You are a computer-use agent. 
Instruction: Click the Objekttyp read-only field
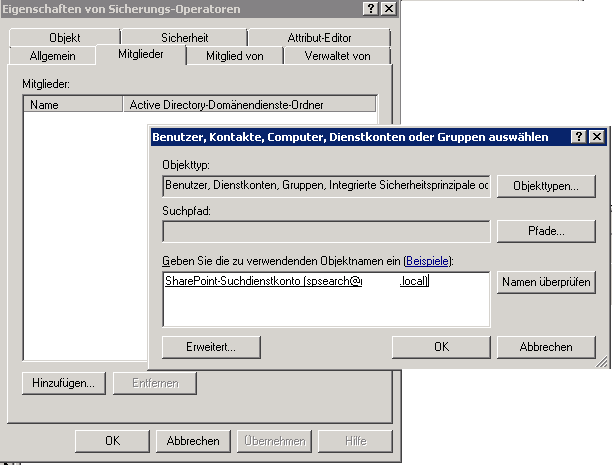click(326, 186)
